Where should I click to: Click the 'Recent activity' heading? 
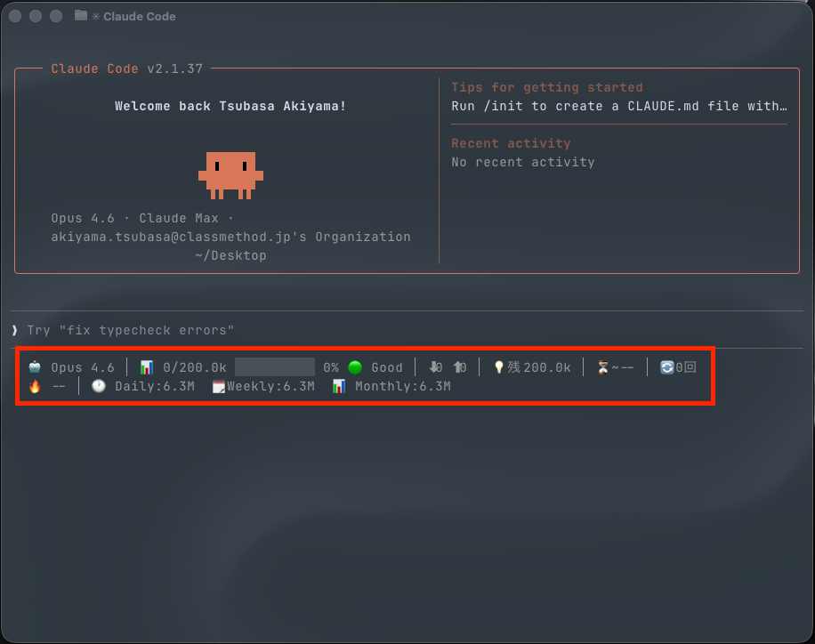[x=511, y=143]
